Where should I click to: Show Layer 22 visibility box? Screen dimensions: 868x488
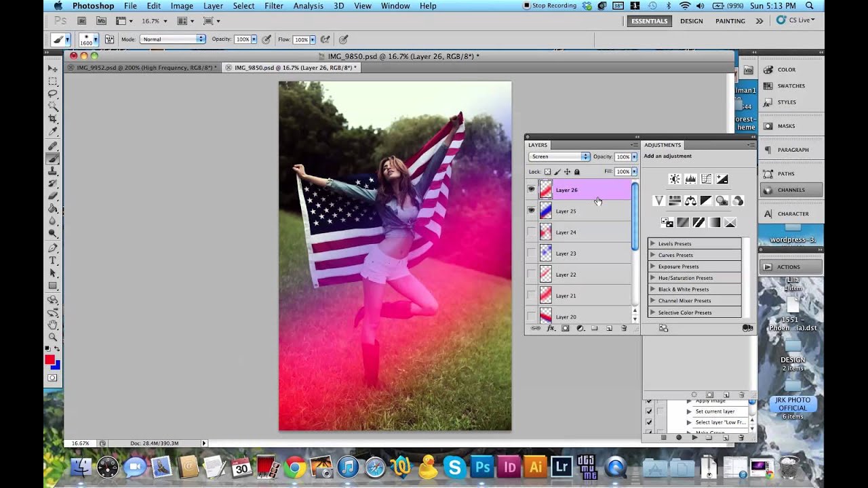(531, 274)
